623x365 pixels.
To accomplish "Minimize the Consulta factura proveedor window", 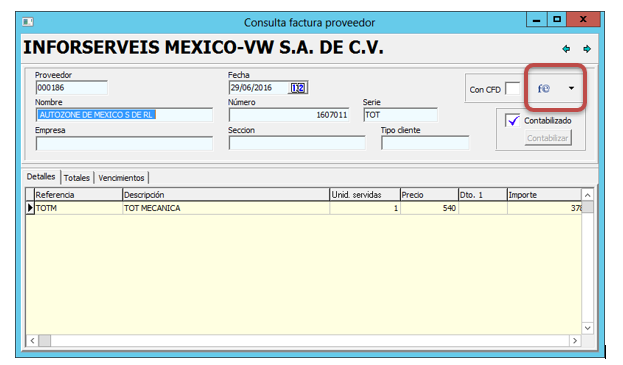I will click(536, 19).
